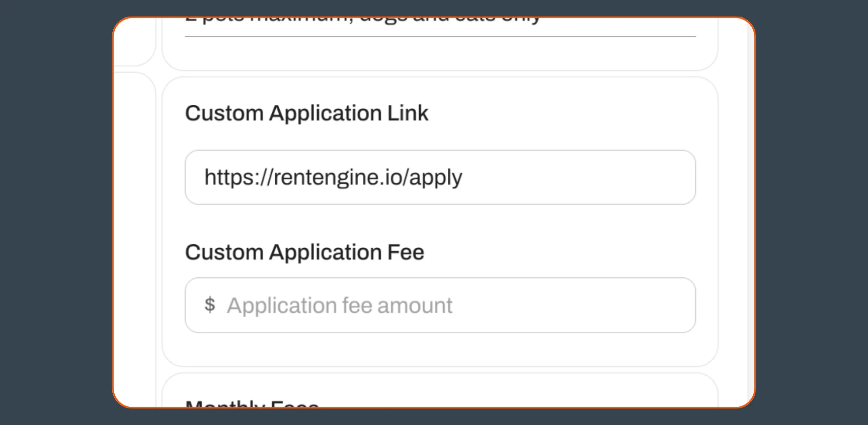Viewport: 868px width, 425px height.
Task: Click the empty space below the fee field
Action: (x=440, y=347)
